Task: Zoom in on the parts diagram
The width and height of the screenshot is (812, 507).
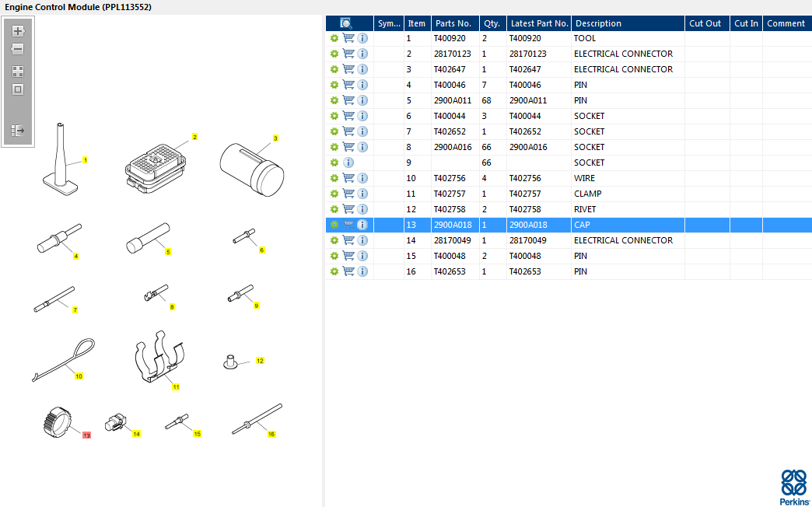Action: click(x=18, y=31)
